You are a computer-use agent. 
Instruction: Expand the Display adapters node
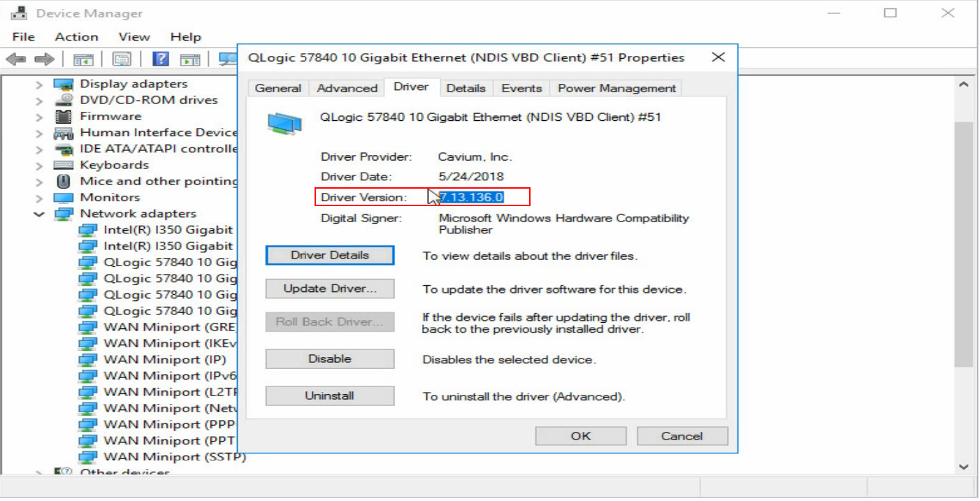click(x=39, y=84)
